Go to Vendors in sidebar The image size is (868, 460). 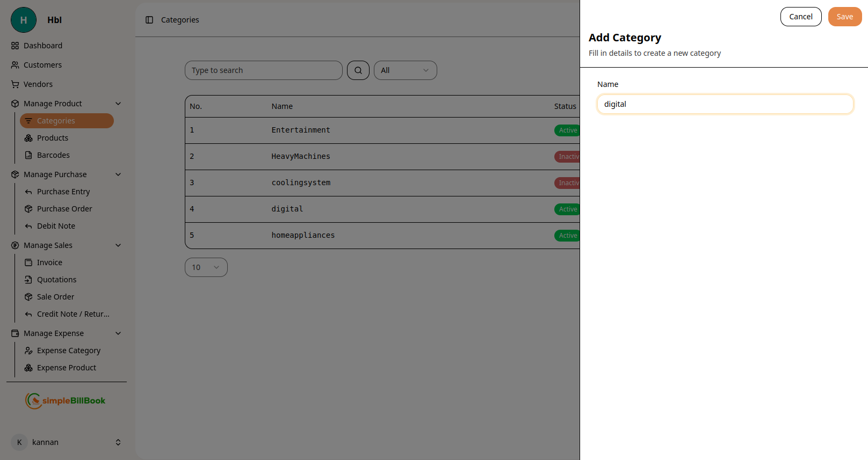tap(38, 84)
